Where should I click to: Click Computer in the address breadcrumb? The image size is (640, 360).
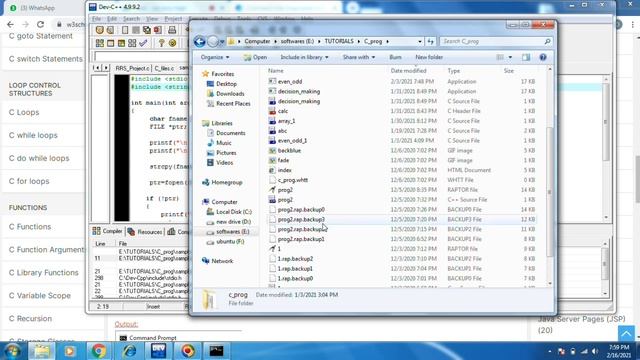[257, 41]
